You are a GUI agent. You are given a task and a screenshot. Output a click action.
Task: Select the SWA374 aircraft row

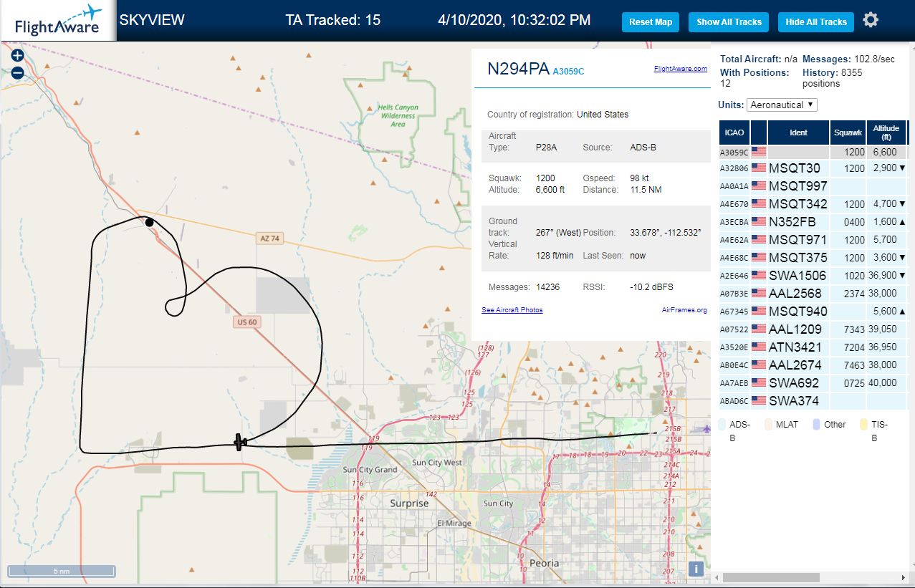(x=814, y=401)
